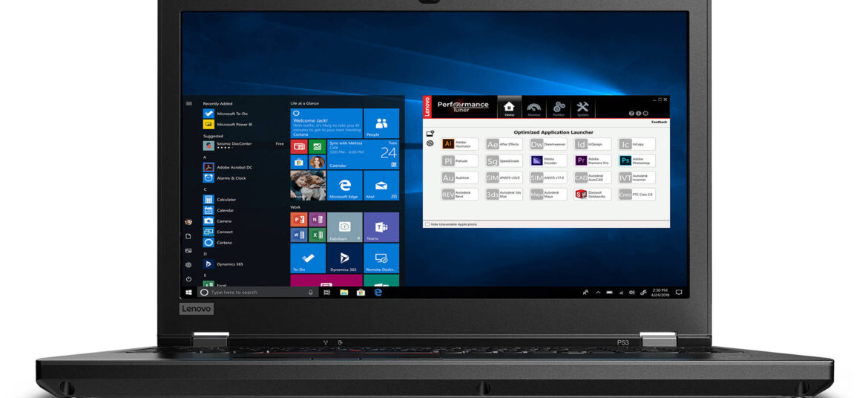Launch SpeedGrade in Performance Tuner
Screen dimensions: 868x398
point(504,160)
